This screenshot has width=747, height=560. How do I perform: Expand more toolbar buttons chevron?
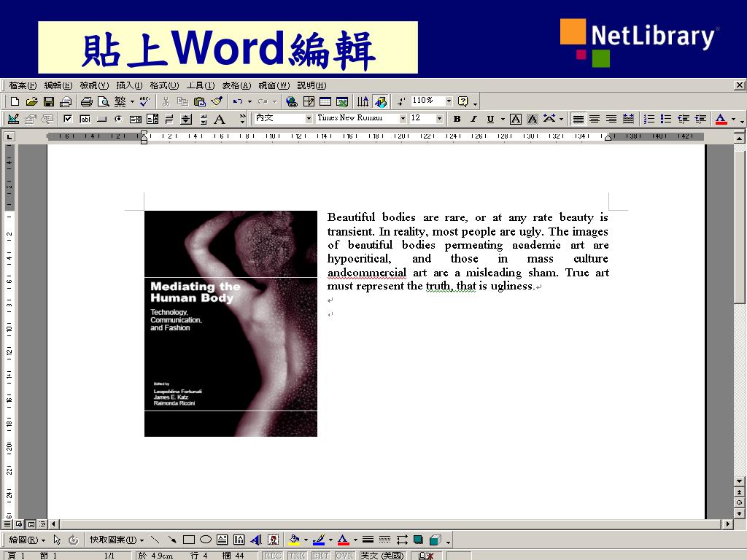coord(242,119)
